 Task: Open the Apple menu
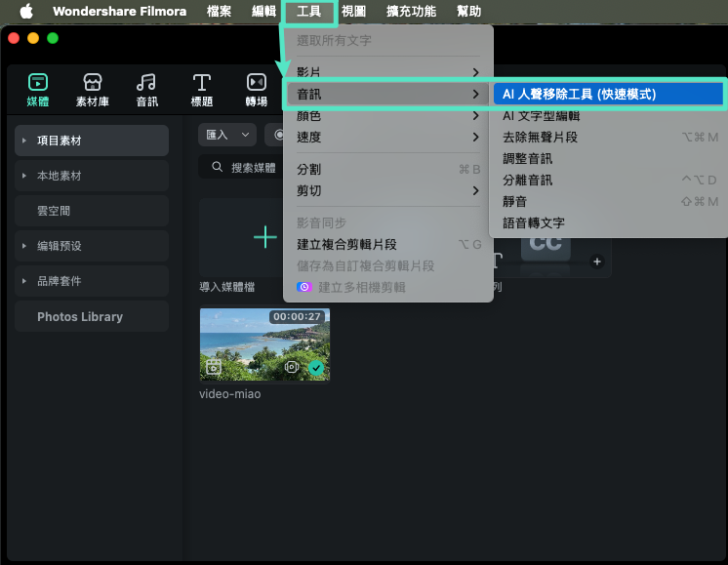(x=26, y=11)
